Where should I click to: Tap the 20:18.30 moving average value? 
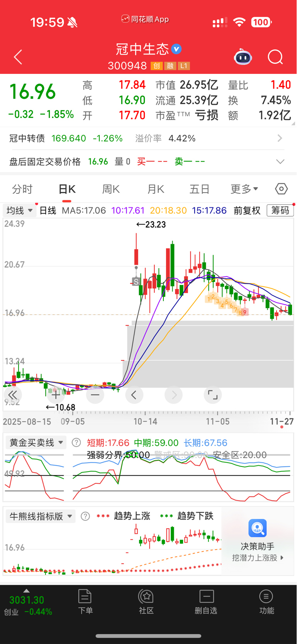pyautogui.click(x=168, y=210)
